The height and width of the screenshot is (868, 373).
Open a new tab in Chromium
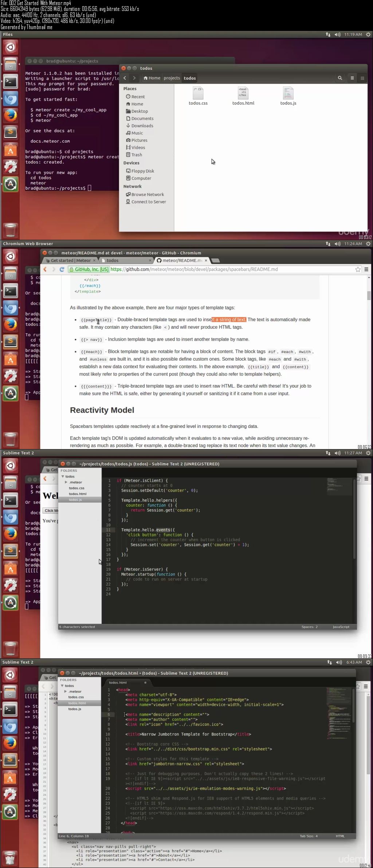click(x=216, y=261)
